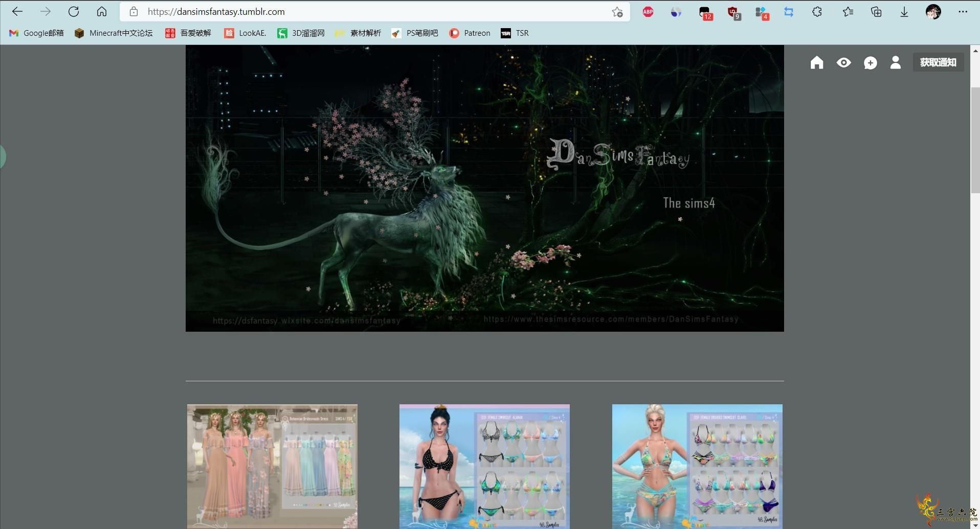
Task: Click the DanSimsFantasy header banner image
Action: coord(484,188)
